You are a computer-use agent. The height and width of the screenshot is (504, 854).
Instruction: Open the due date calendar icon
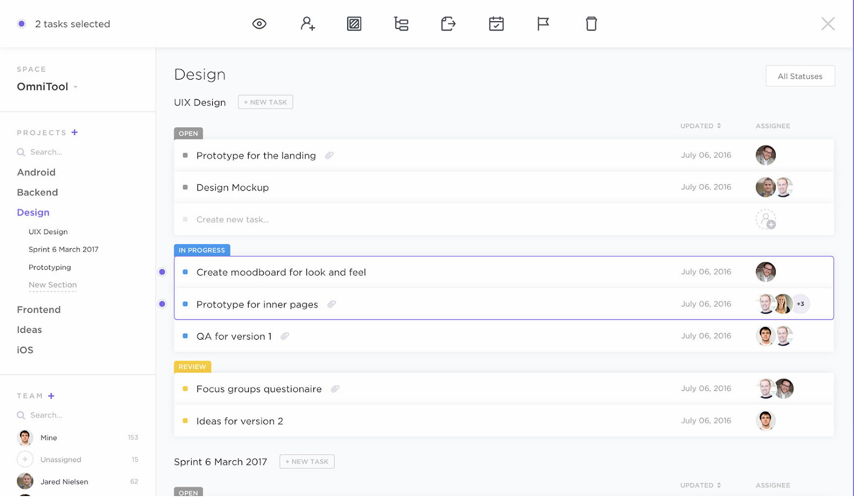coord(496,23)
